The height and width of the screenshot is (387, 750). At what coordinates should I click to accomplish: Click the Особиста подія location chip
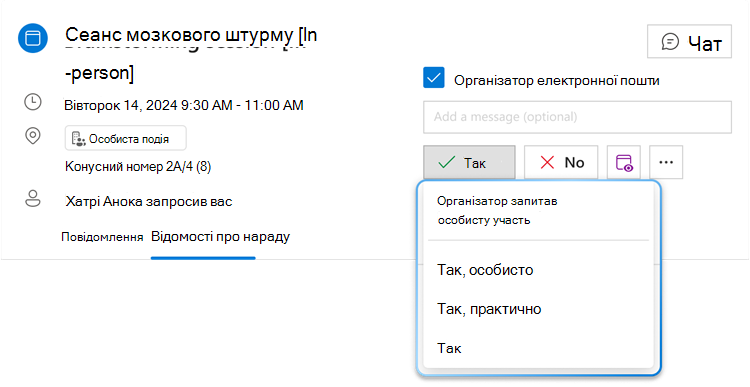click(125, 138)
